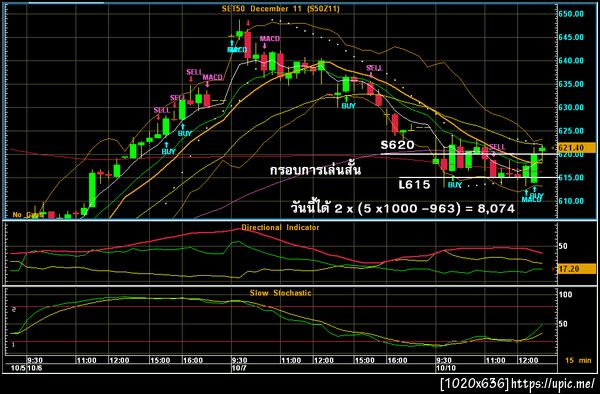Click the pink MACD label in 10/7 session

point(270,39)
